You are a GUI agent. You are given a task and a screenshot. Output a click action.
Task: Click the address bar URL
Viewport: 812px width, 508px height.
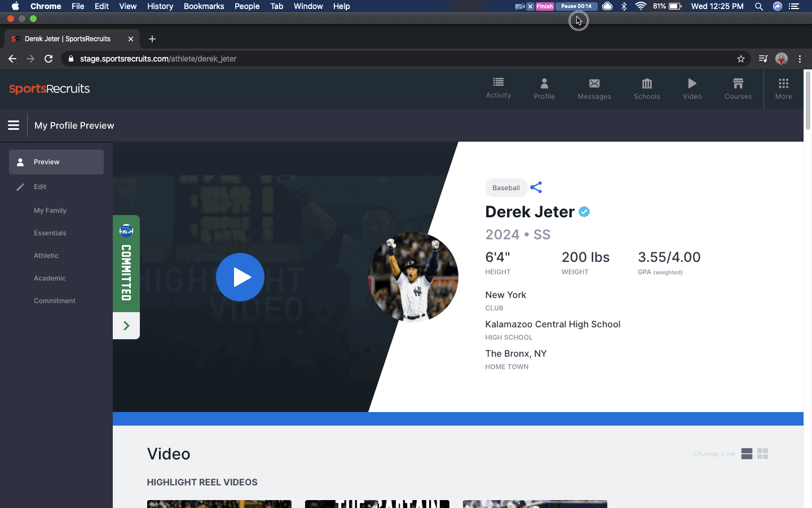pyautogui.click(x=158, y=59)
